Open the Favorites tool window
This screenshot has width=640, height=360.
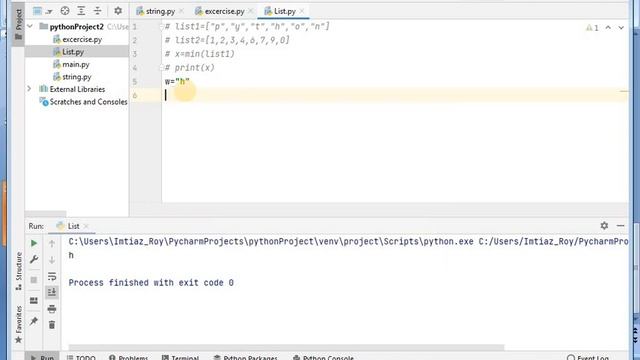click(19, 325)
